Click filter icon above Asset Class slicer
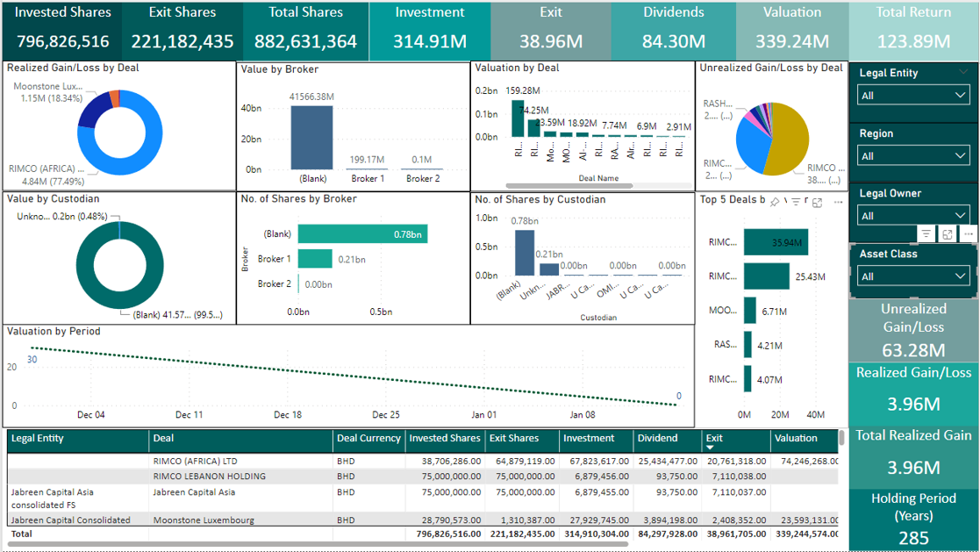Screen dimensions: 980x552 tap(926, 234)
